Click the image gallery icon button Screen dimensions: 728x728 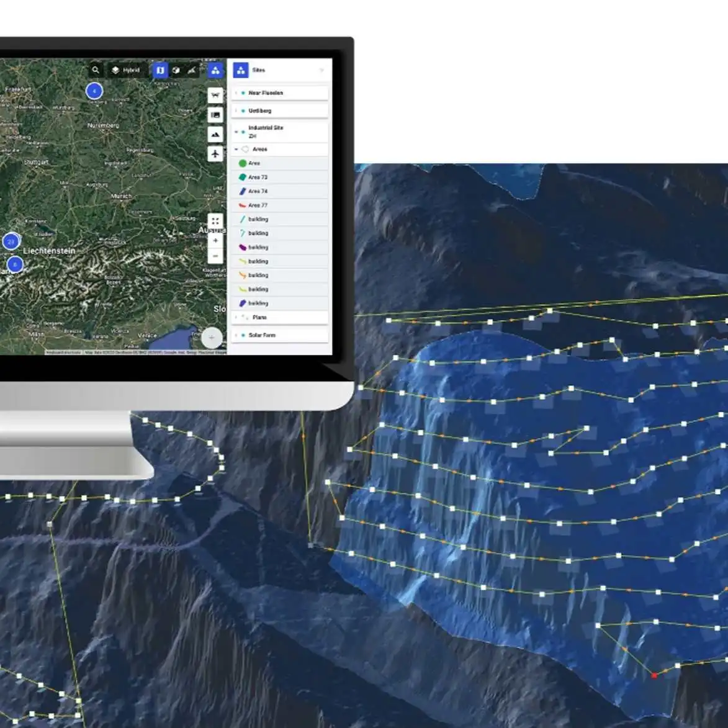coord(215,115)
